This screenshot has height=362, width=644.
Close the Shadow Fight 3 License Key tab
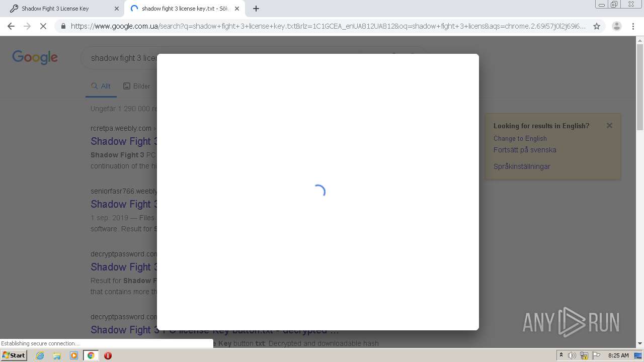coord(117,9)
